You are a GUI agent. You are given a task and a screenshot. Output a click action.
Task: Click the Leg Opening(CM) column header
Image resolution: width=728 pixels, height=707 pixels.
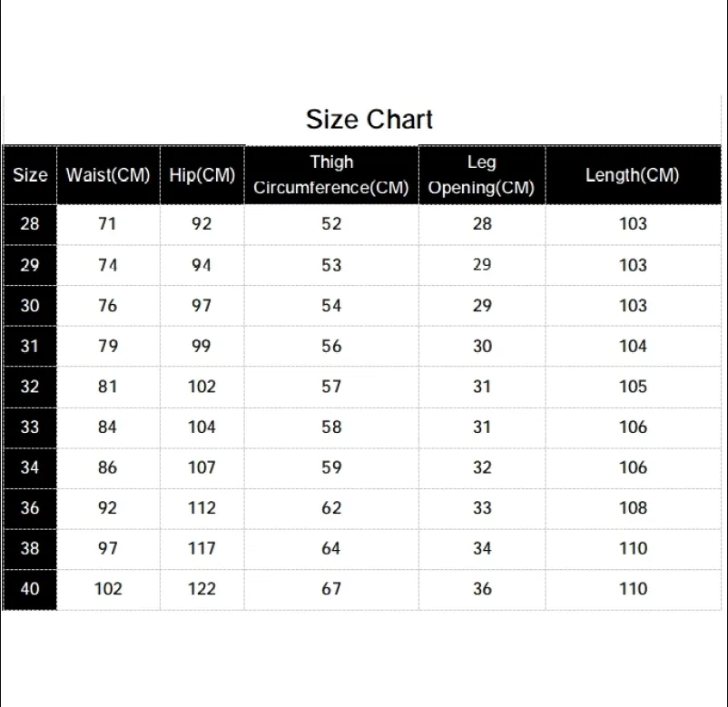click(481, 175)
